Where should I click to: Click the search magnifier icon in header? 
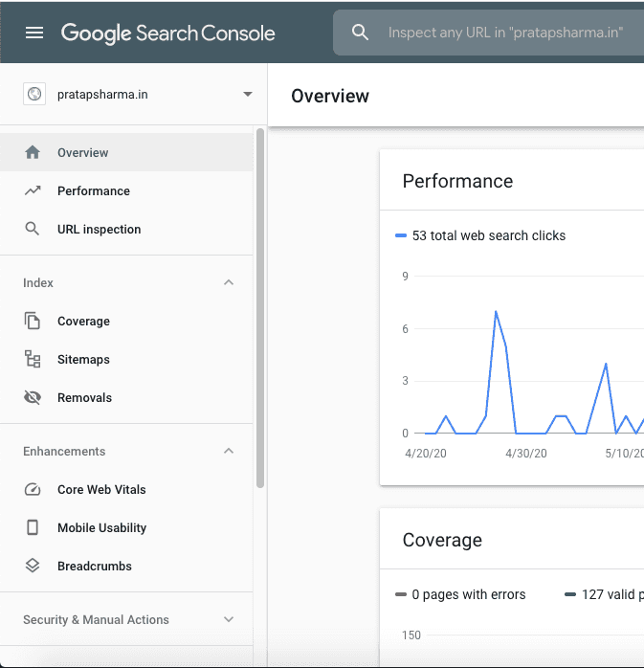[360, 33]
